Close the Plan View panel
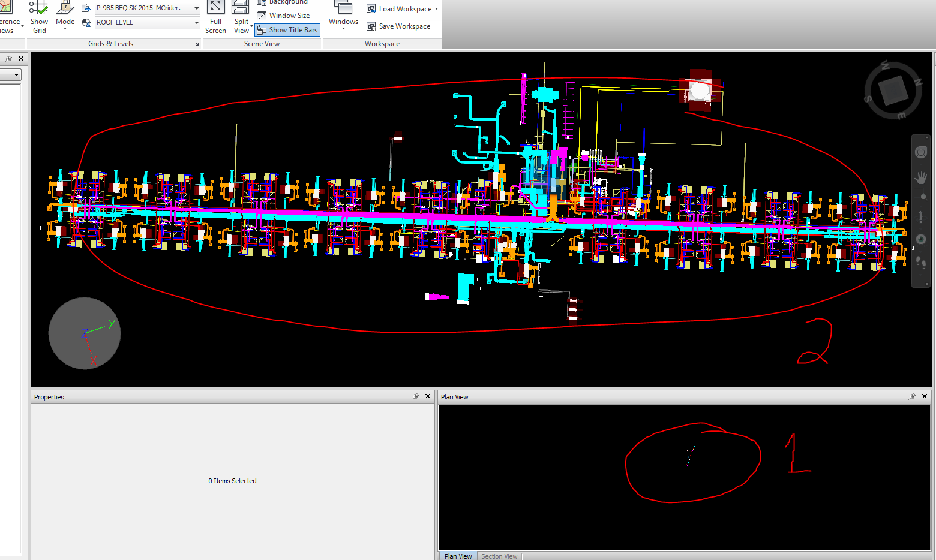Image resolution: width=936 pixels, height=560 pixels. (925, 396)
